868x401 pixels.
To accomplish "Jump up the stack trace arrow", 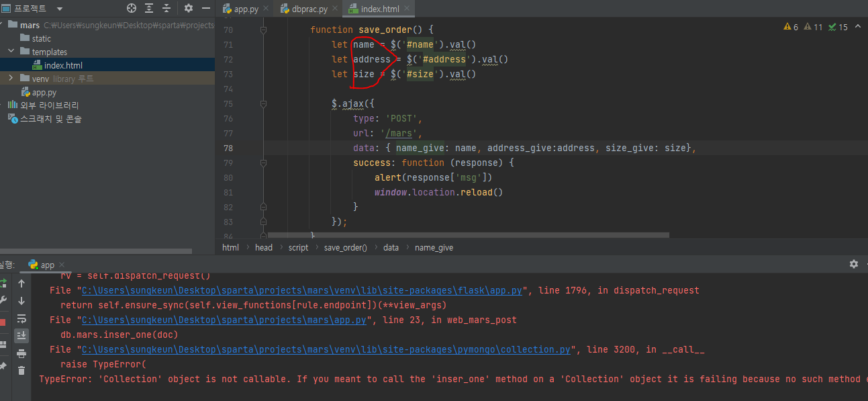I will [21, 283].
